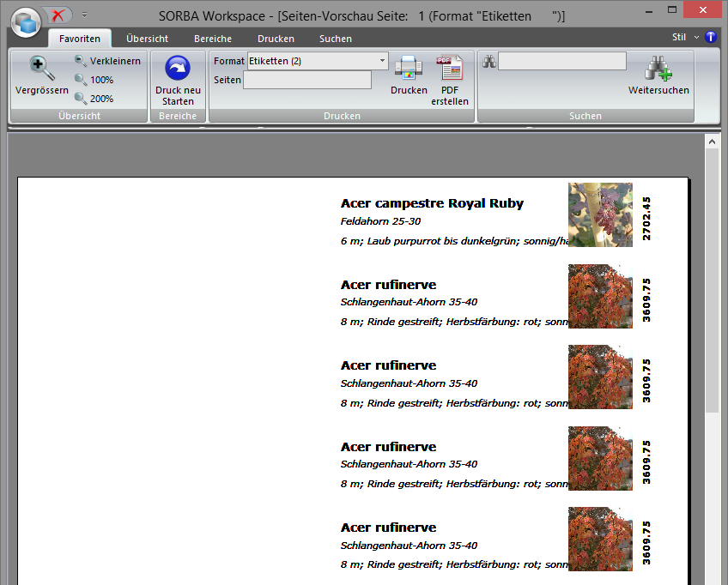Open the quick access toolbar customize arrow
728x585 pixels.
pyautogui.click(x=84, y=15)
